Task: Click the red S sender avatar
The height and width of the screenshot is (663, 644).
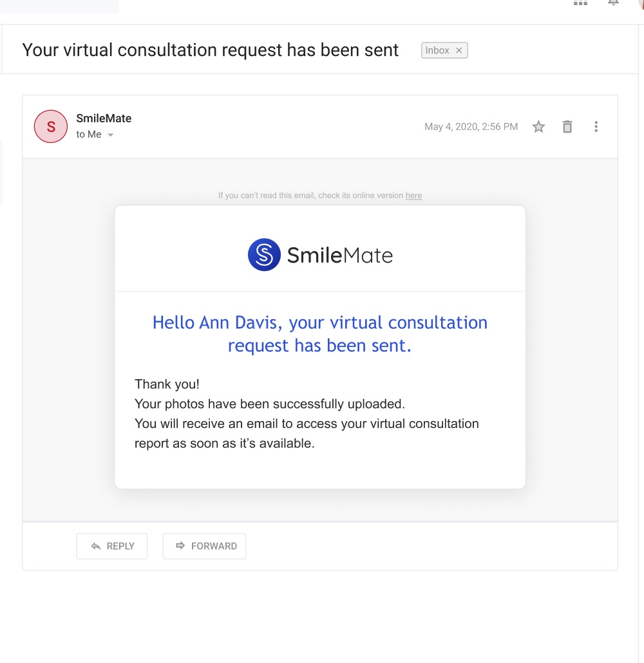Action: [51, 126]
